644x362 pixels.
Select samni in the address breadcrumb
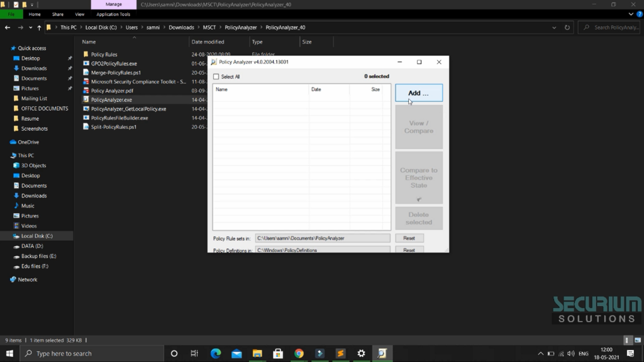coord(153,28)
